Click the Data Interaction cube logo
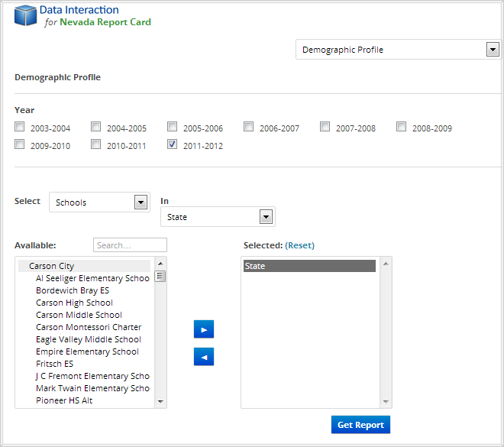 (25, 15)
